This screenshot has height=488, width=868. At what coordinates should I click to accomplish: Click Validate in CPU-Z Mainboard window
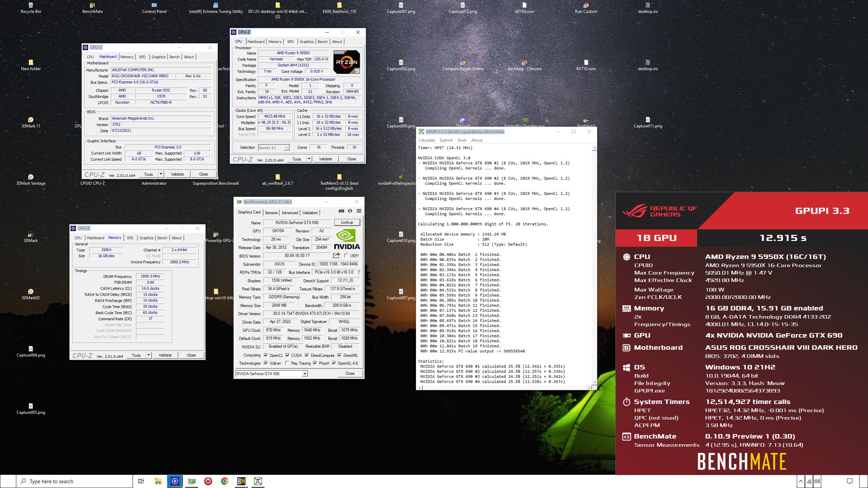(x=177, y=174)
